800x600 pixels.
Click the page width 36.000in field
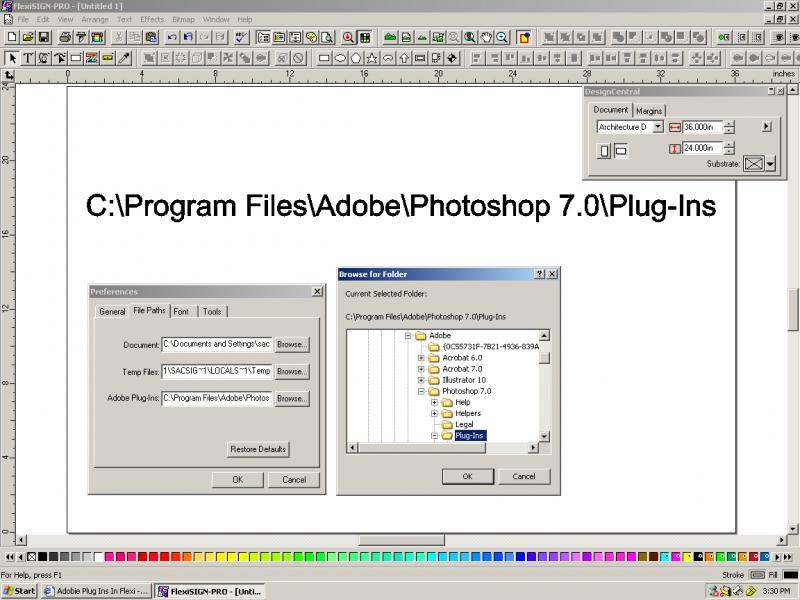pos(703,127)
